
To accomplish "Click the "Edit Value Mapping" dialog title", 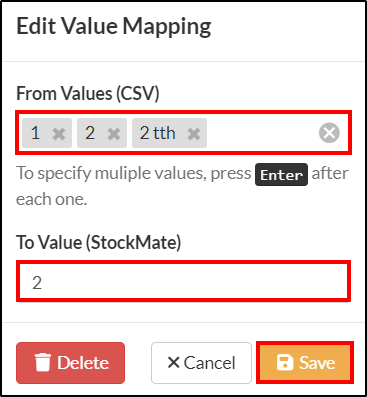I will point(114,27).
